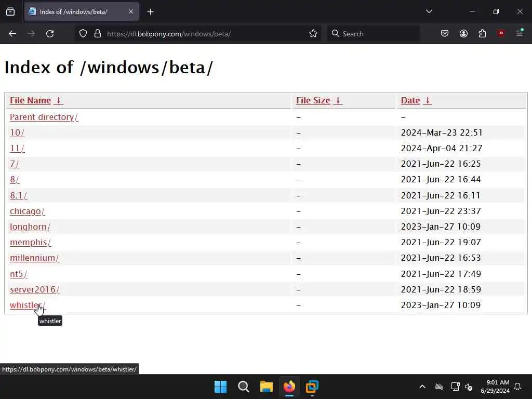The image size is (532, 399).
Task: Open the 7/ folder link
Action: [15, 164]
